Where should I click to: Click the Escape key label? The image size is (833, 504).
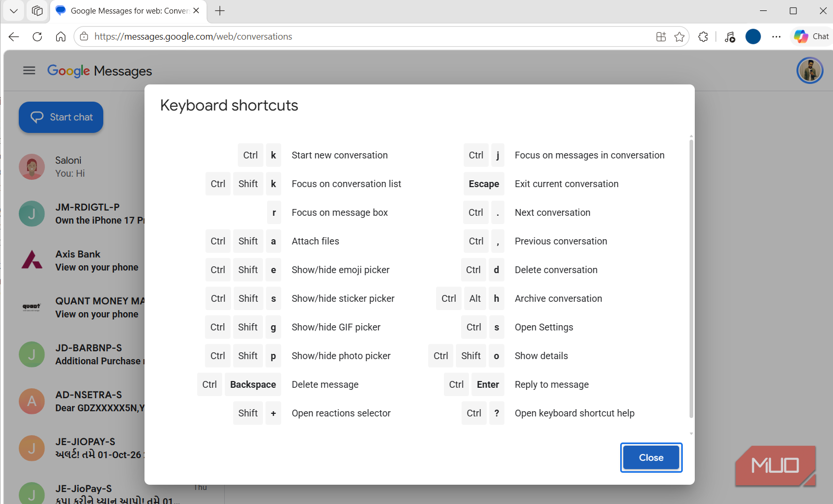pyautogui.click(x=484, y=184)
